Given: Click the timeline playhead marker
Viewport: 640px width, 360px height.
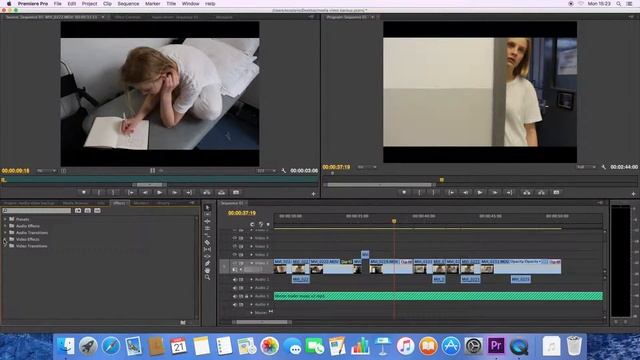Looking at the screenshot, I should (394, 221).
